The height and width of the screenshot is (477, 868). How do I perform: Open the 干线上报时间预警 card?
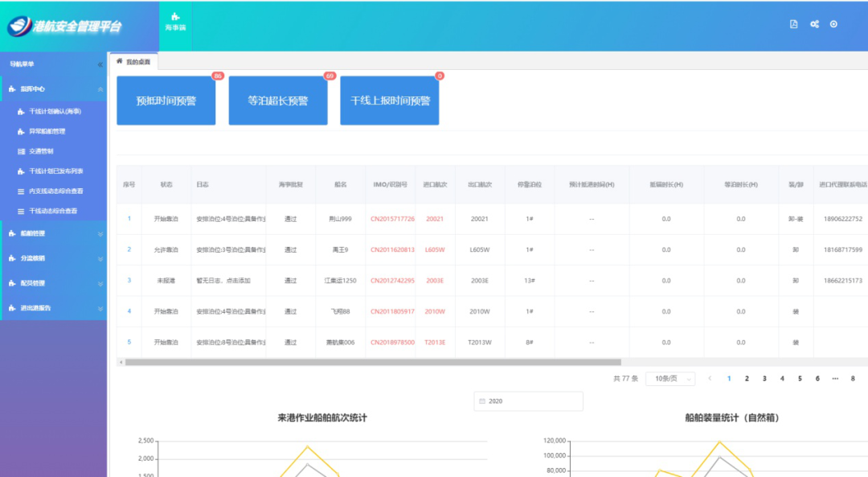390,101
